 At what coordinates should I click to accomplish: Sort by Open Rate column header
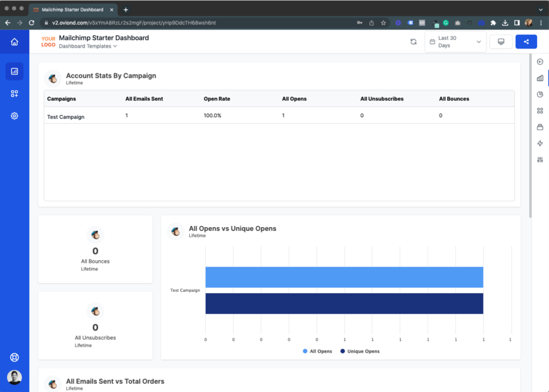[217, 99]
